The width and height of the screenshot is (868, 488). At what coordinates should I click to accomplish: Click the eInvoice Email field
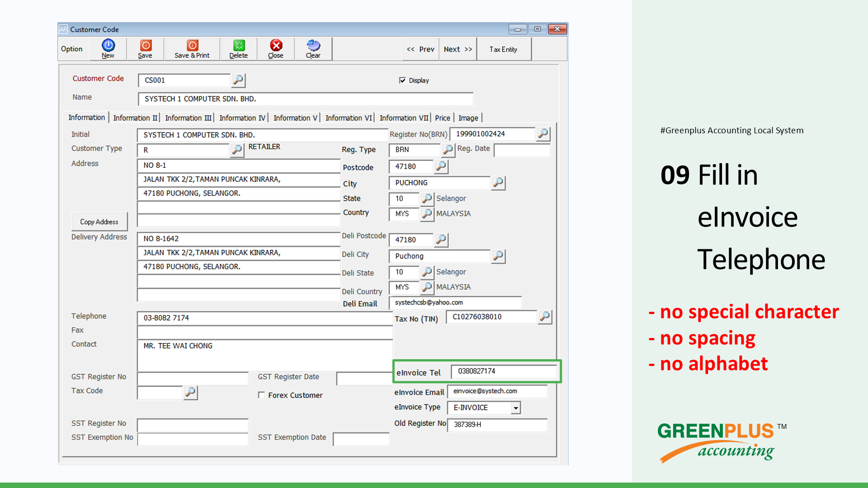(497, 391)
